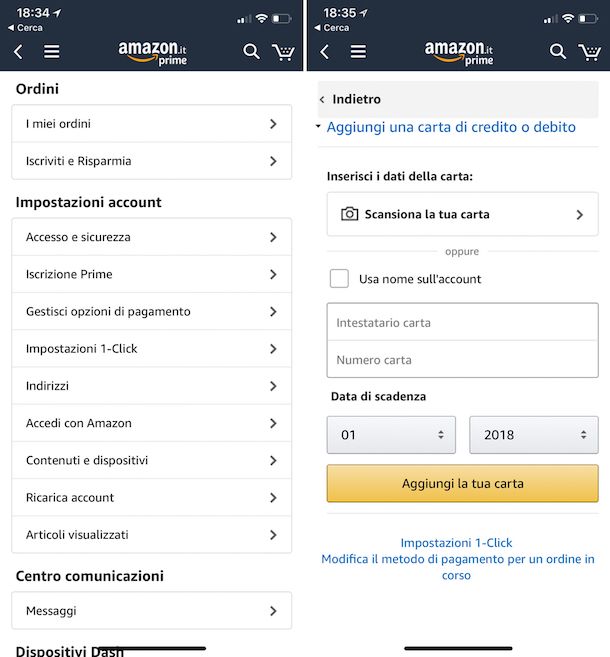Collapse 'Aggiungi una carta di credito o debito'

[450, 127]
